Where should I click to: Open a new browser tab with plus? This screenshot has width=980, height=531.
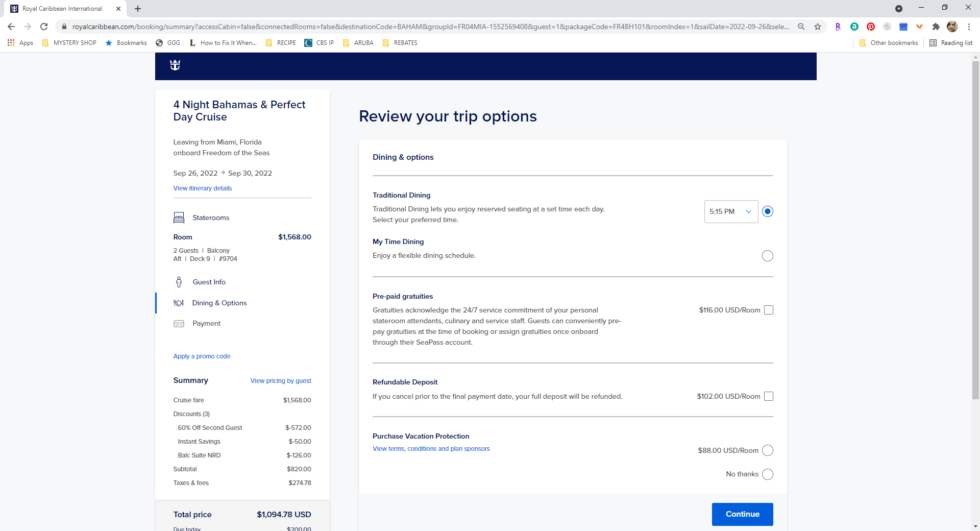pos(138,9)
